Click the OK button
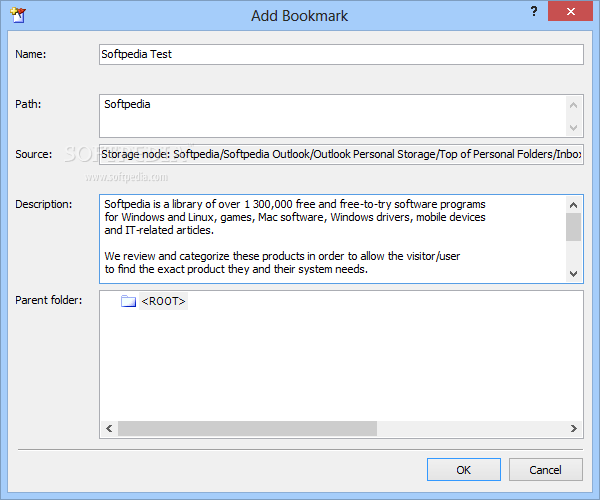600x500 pixels. click(x=463, y=469)
